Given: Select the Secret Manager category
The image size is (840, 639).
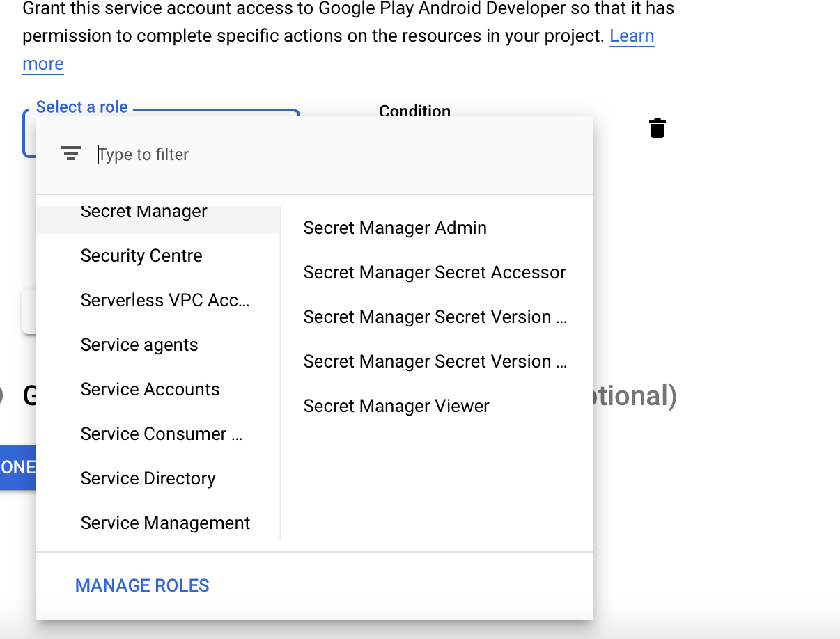Looking at the screenshot, I should tap(144, 213).
